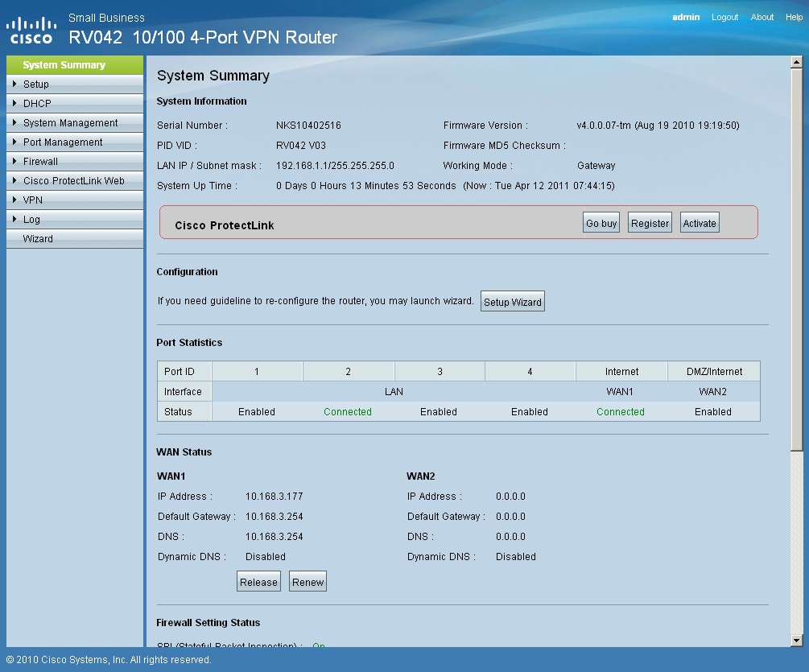Viewport: 809px width, 672px height.
Task: Click port 4 Enabled status
Action: (x=530, y=411)
